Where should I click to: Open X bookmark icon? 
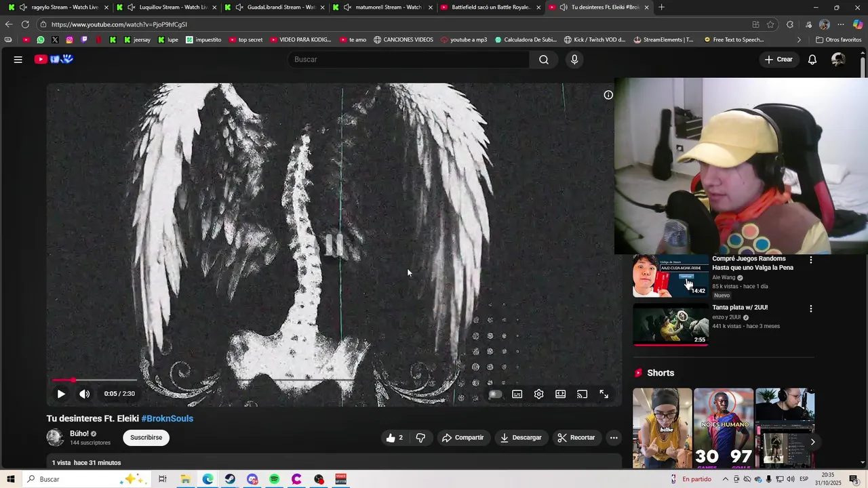55,39
